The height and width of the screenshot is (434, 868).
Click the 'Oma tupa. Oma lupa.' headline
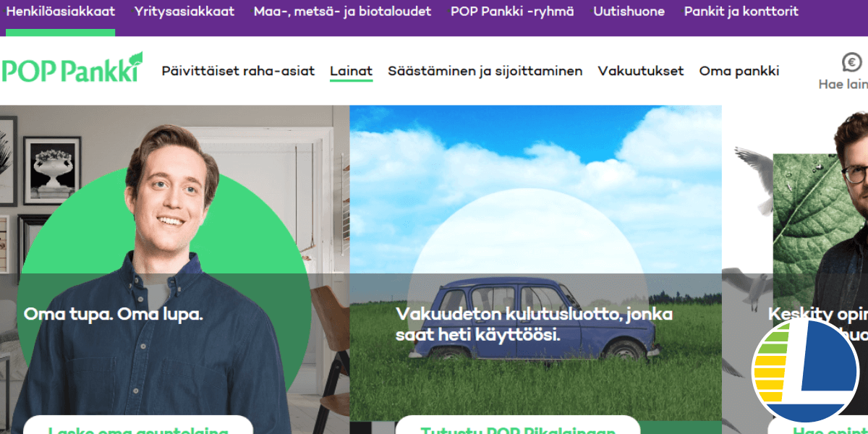tap(114, 315)
